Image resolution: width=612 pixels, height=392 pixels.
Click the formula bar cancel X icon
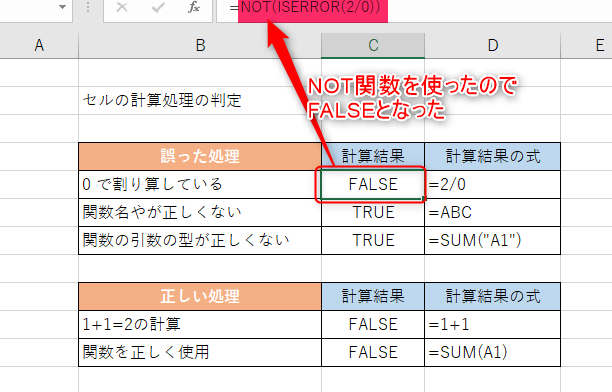click(x=122, y=7)
